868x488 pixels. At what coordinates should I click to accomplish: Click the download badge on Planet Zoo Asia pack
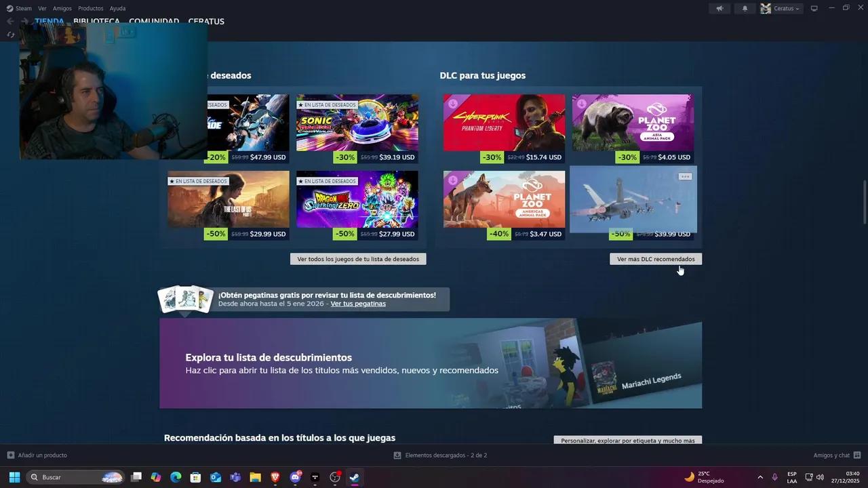tap(582, 104)
